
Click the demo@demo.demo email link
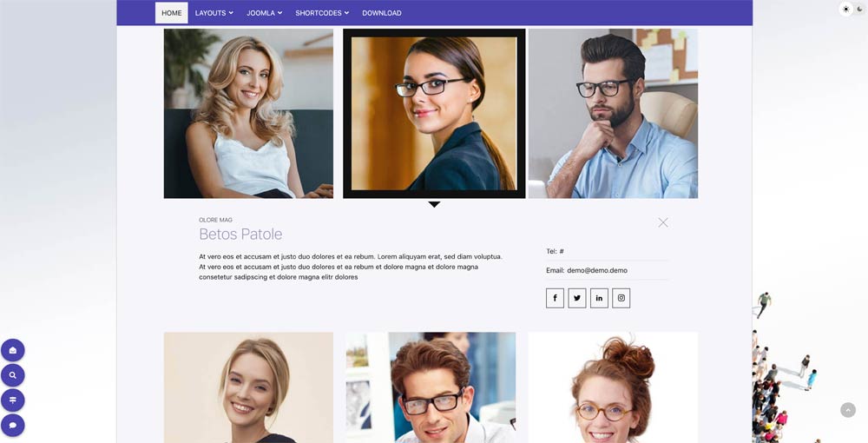coord(597,270)
